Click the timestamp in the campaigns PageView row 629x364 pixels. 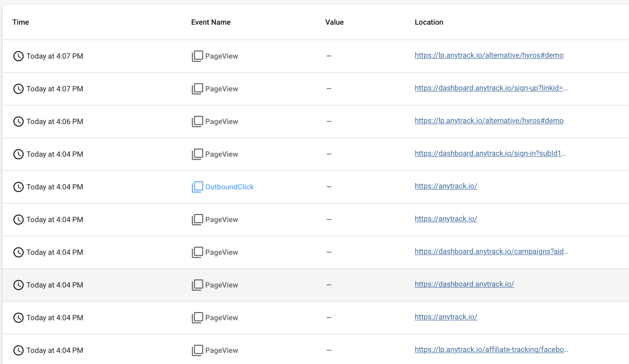click(55, 252)
